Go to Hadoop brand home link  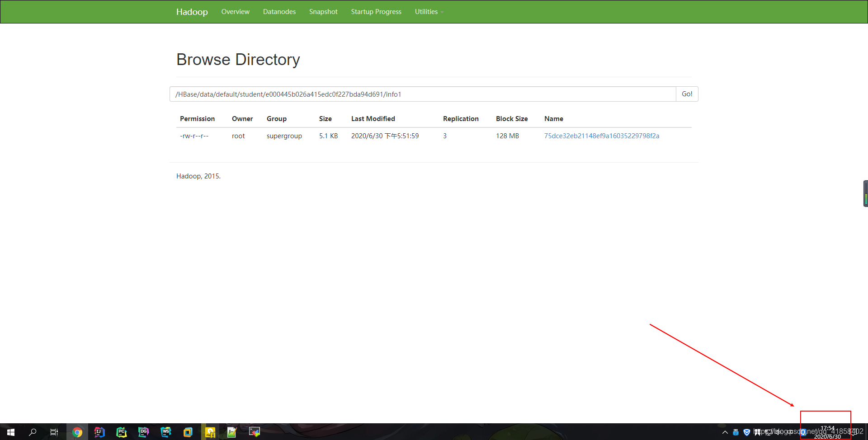[192, 12]
